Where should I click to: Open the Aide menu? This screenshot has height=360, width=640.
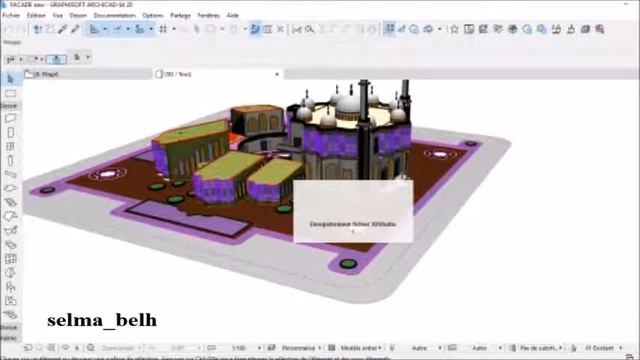pyautogui.click(x=233, y=16)
